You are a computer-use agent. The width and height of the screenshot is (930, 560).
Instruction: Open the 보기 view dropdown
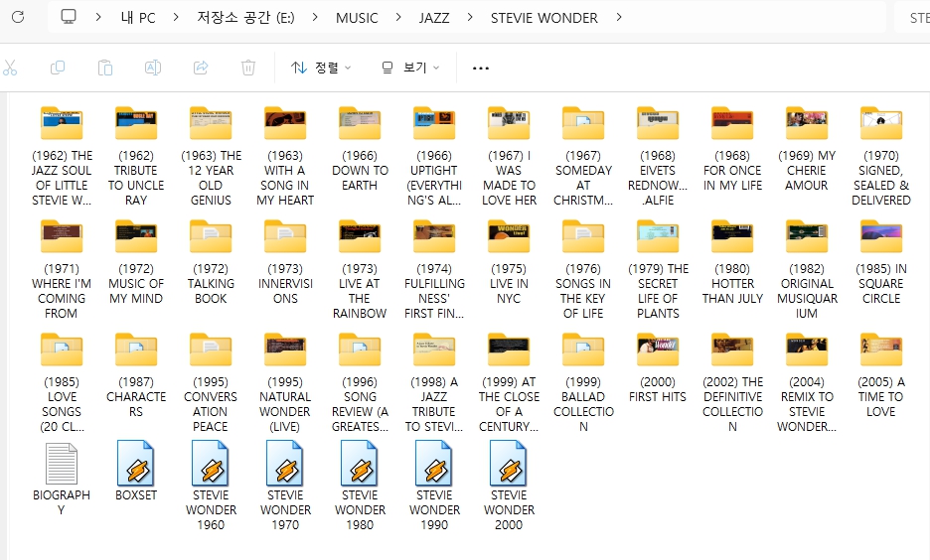410,68
